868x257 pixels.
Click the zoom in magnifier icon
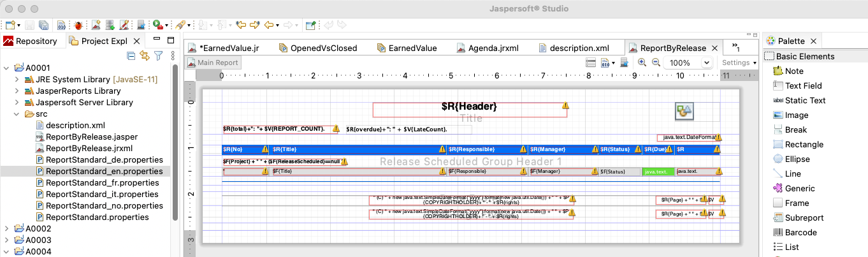pos(642,62)
